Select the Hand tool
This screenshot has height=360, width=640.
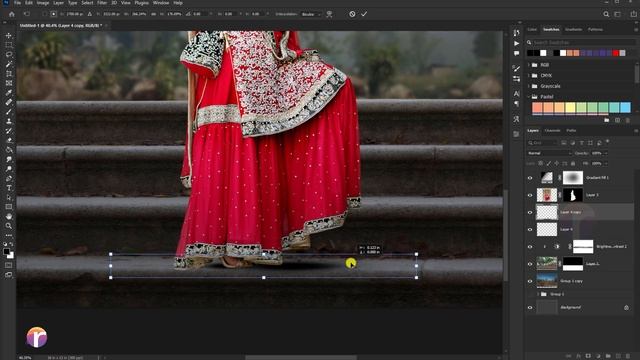click(x=9, y=216)
